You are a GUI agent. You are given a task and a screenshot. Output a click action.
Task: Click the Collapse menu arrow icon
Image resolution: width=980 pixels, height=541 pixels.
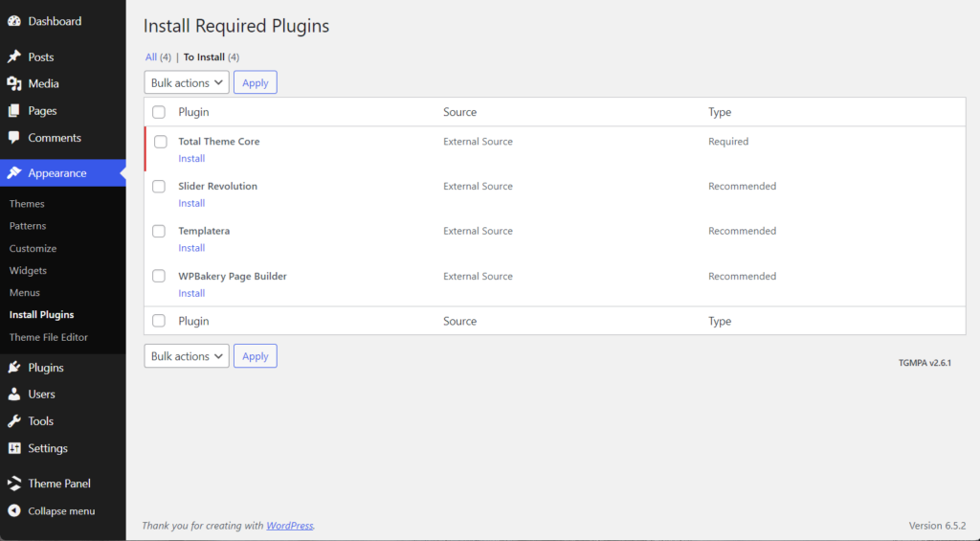click(x=14, y=511)
